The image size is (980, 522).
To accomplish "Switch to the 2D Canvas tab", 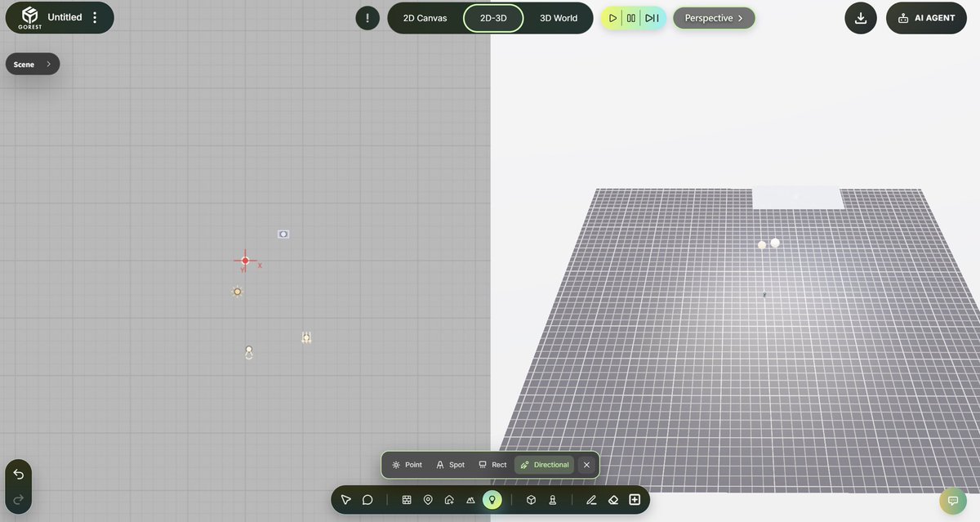I will pyautogui.click(x=425, y=18).
